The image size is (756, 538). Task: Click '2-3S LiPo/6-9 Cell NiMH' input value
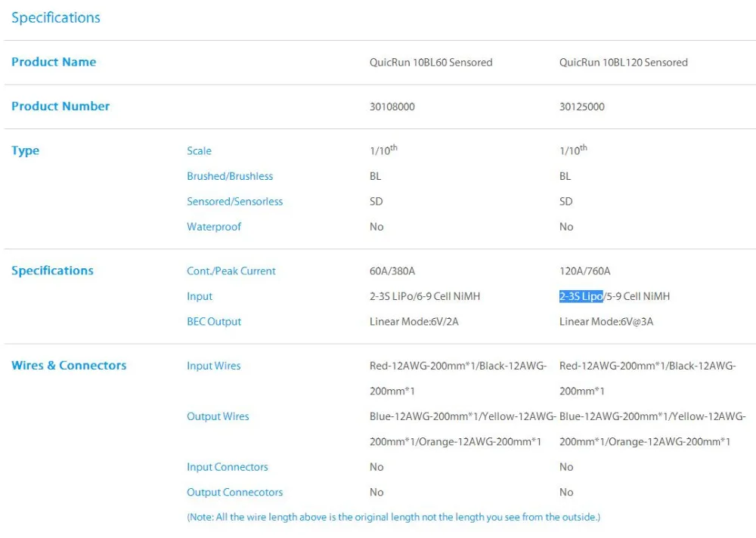pos(425,296)
